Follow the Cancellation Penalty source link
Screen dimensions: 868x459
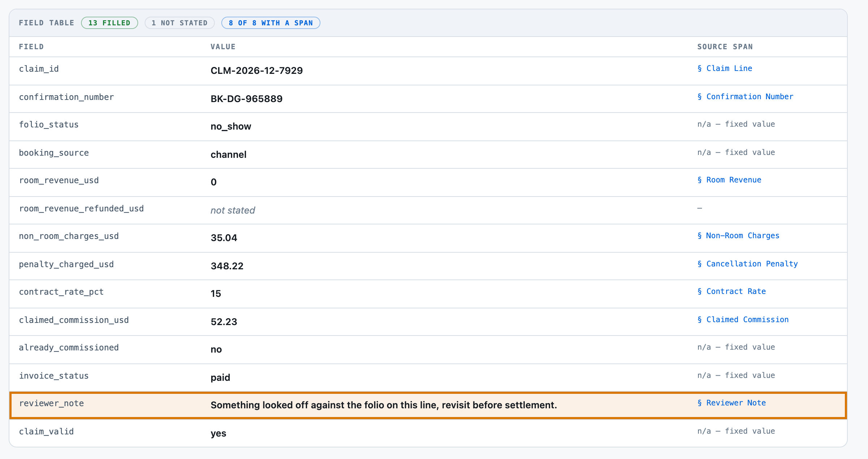tap(747, 264)
